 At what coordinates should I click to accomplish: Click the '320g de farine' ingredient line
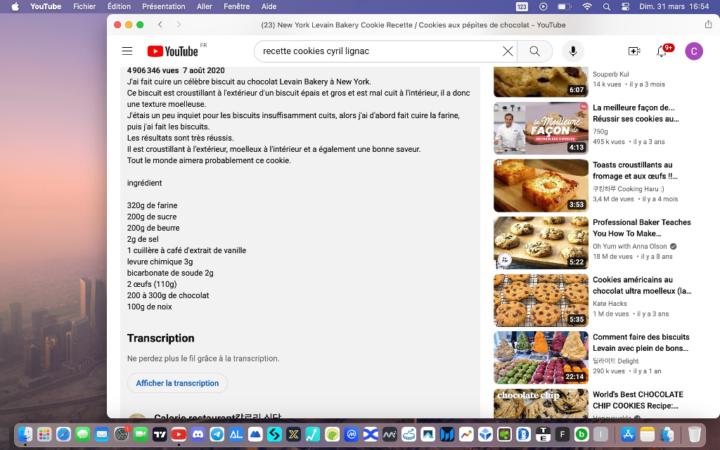[x=152, y=205]
